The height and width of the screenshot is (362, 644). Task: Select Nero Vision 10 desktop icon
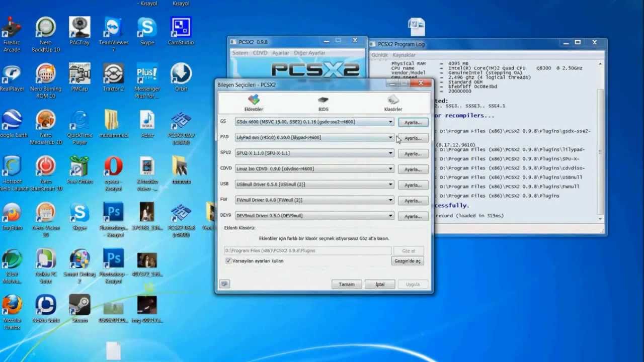(46, 220)
